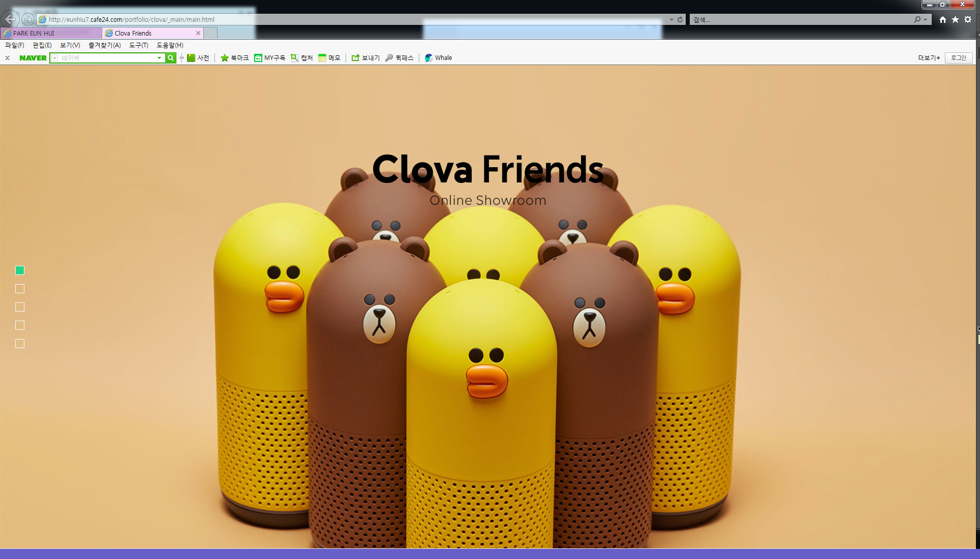980x559 pixels.
Task: Expand the 더보기+ more tools menu
Action: pyautogui.click(x=929, y=58)
